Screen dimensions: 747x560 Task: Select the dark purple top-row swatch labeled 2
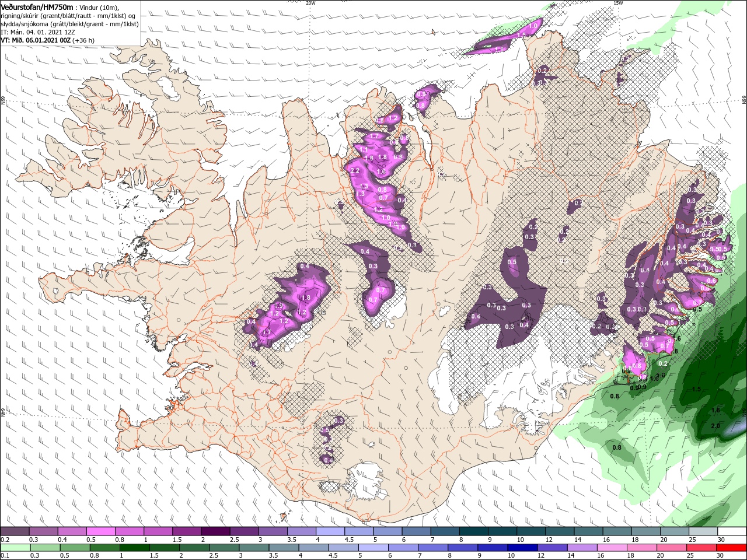[x=215, y=531]
